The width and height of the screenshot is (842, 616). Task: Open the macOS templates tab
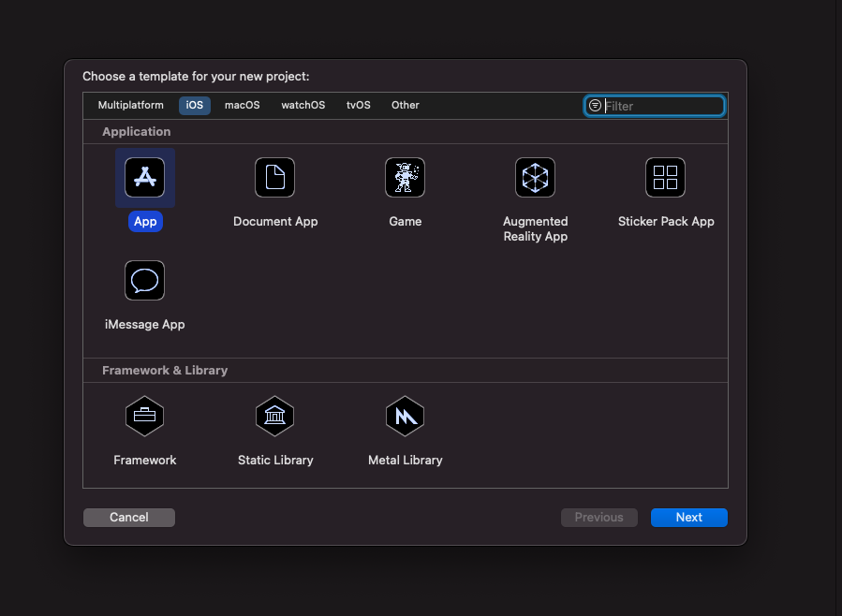coord(243,105)
